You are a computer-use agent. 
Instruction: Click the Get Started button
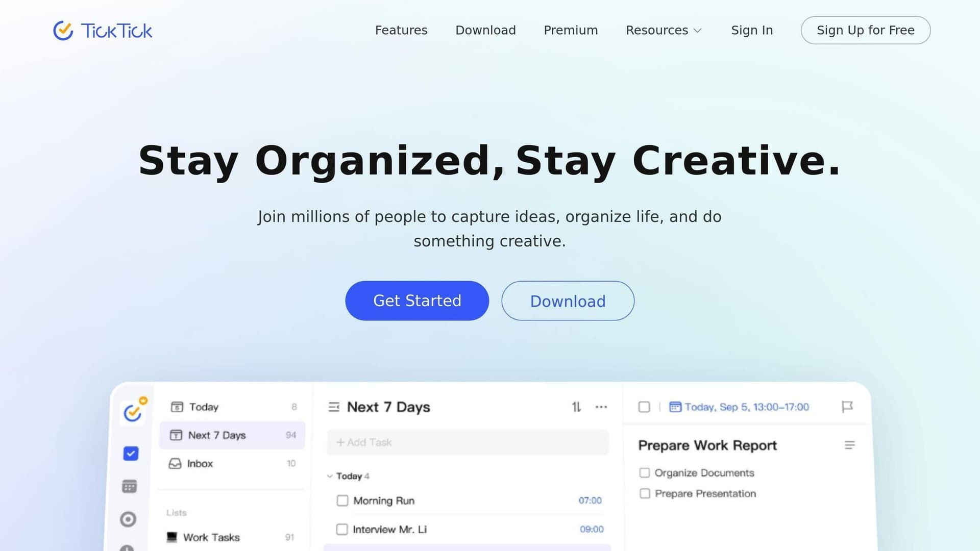[417, 300]
